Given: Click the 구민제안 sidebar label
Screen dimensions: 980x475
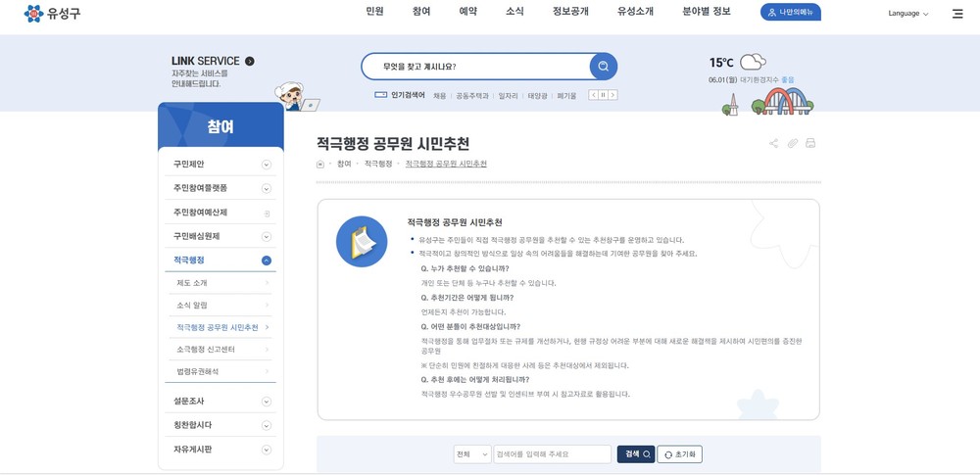Looking at the screenshot, I should click(189, 165).
